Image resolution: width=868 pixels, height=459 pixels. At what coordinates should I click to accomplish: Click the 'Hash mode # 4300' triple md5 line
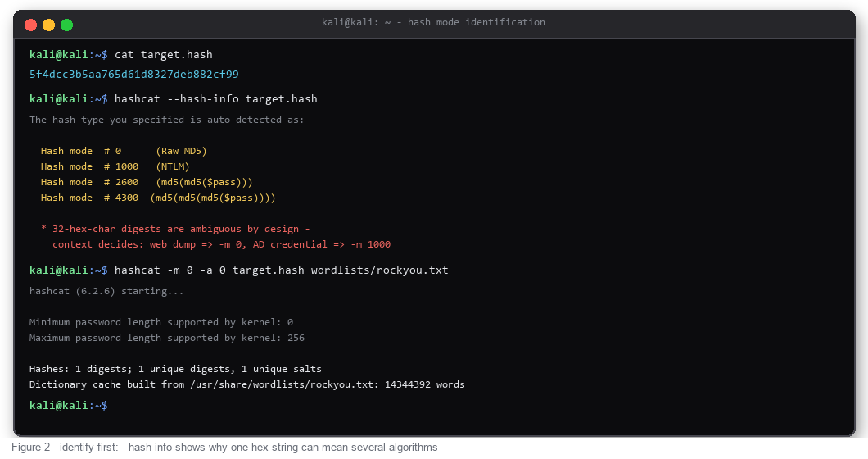158,198
